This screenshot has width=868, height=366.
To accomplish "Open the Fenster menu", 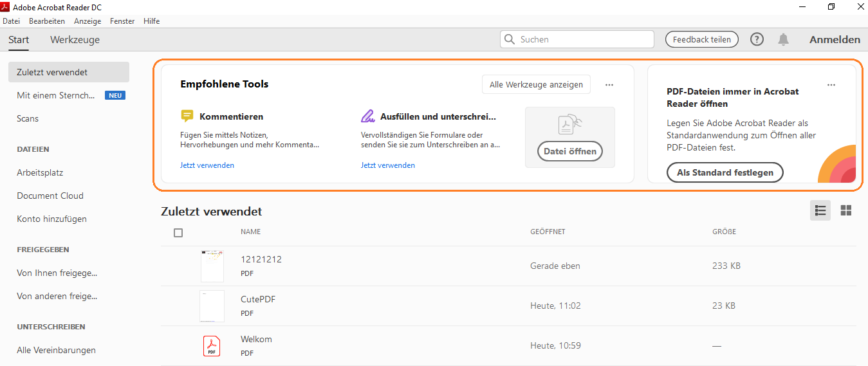I will click(122, 21).
